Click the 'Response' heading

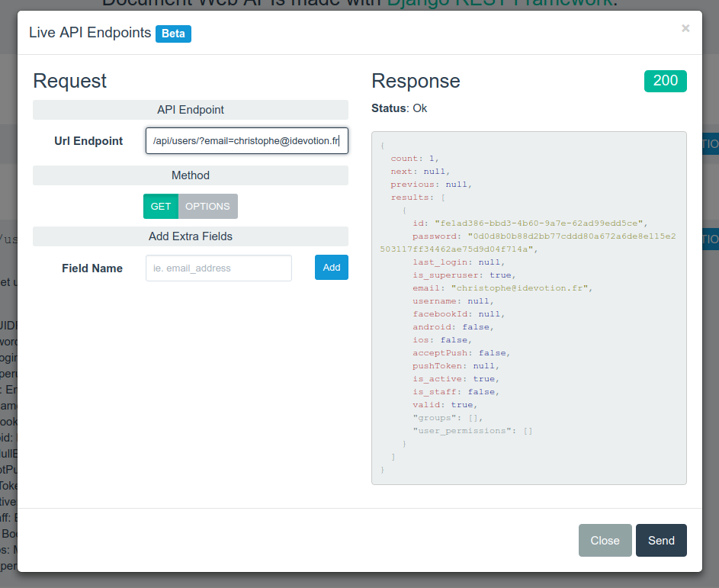point(416,81)
